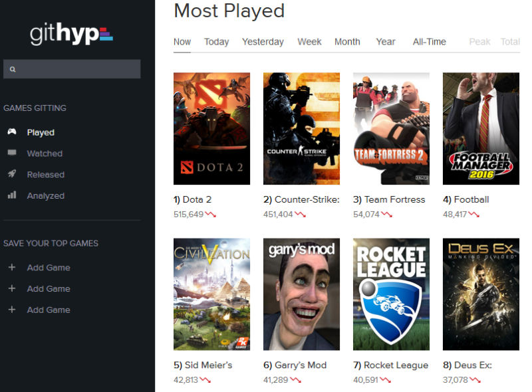Click the downtrend arrow under Garry's Mod
Viewport: 532px width, 392px height.
click(295, 380)
